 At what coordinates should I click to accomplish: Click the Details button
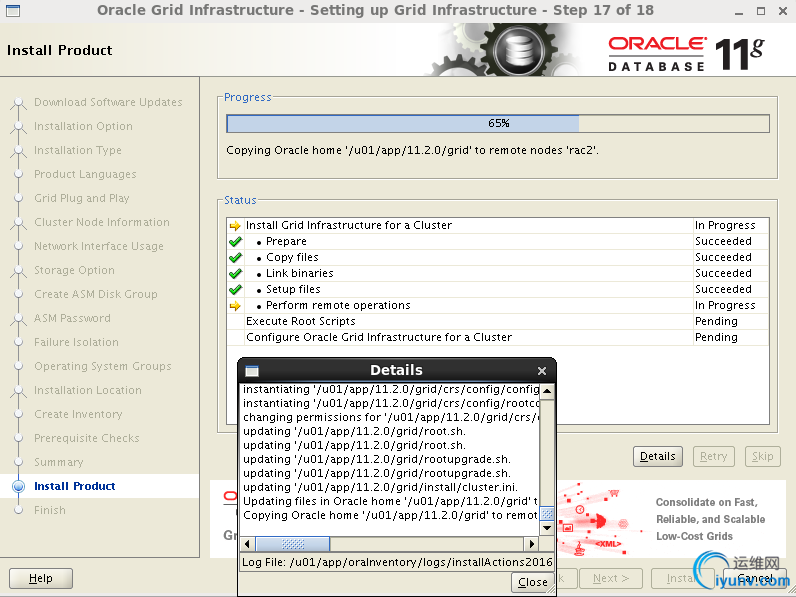[657, 456]
